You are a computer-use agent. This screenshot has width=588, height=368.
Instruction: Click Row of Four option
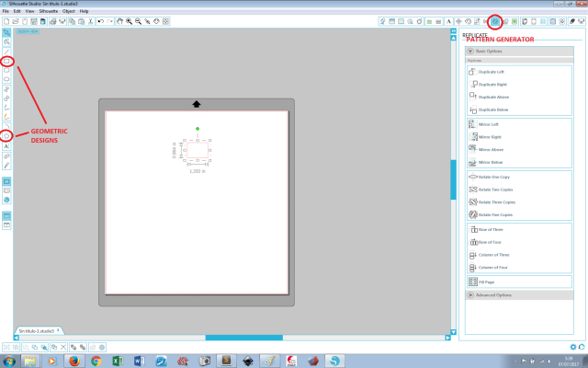click(x=519, y=242)
